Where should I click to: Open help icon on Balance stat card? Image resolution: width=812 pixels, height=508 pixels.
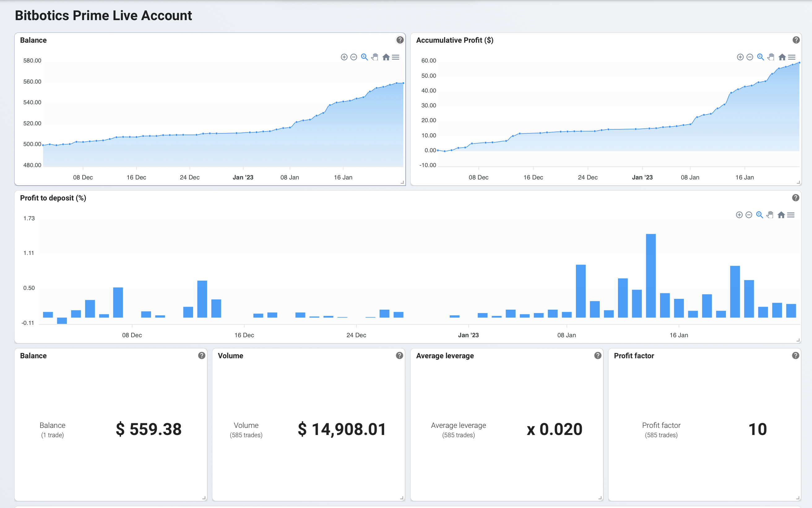point(201,355)
